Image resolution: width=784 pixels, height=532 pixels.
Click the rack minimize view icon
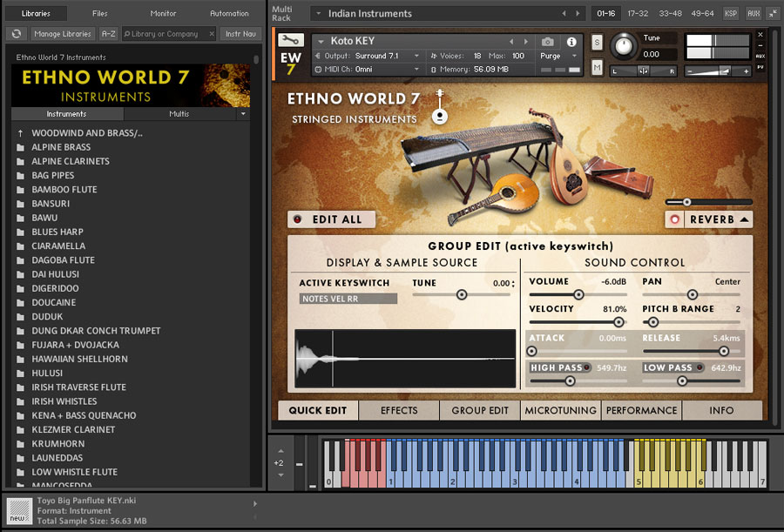click(x=774, y=14)
